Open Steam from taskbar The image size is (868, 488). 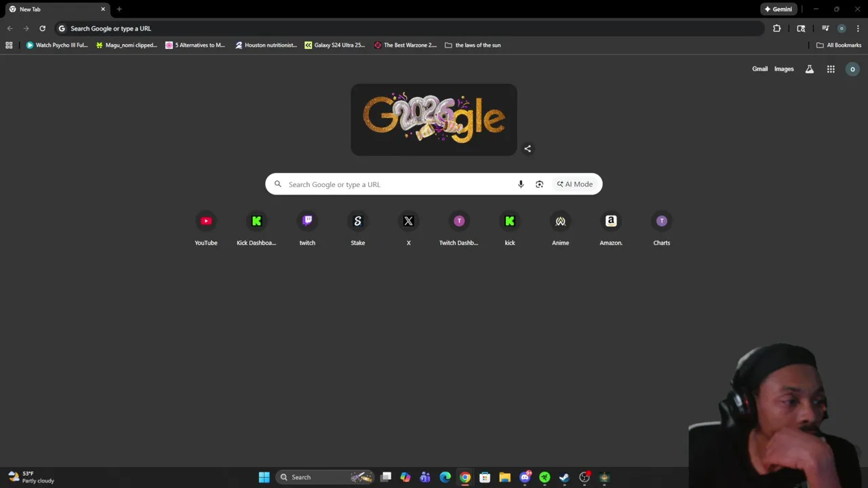pos(564,477)
